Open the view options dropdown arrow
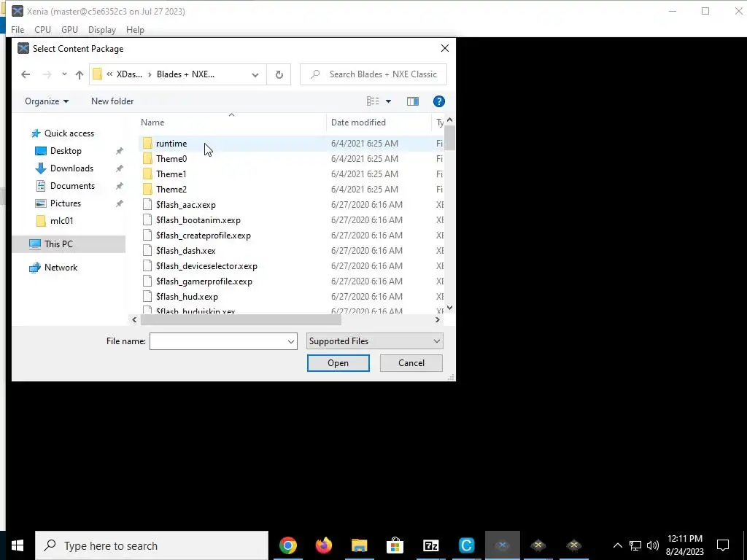The width and height of the screenshot is (747, 560). pyautogui.click(x=388, y=101)
